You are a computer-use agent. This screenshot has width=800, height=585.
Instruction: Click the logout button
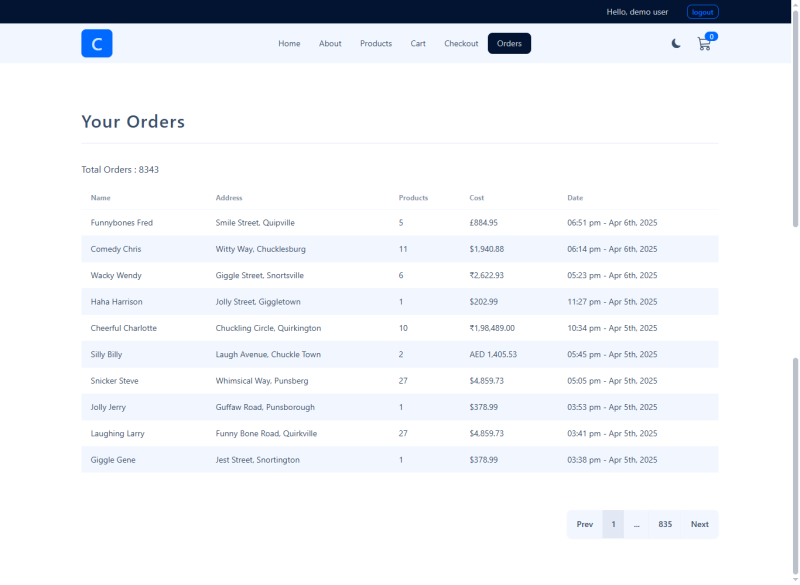[702, 12]
